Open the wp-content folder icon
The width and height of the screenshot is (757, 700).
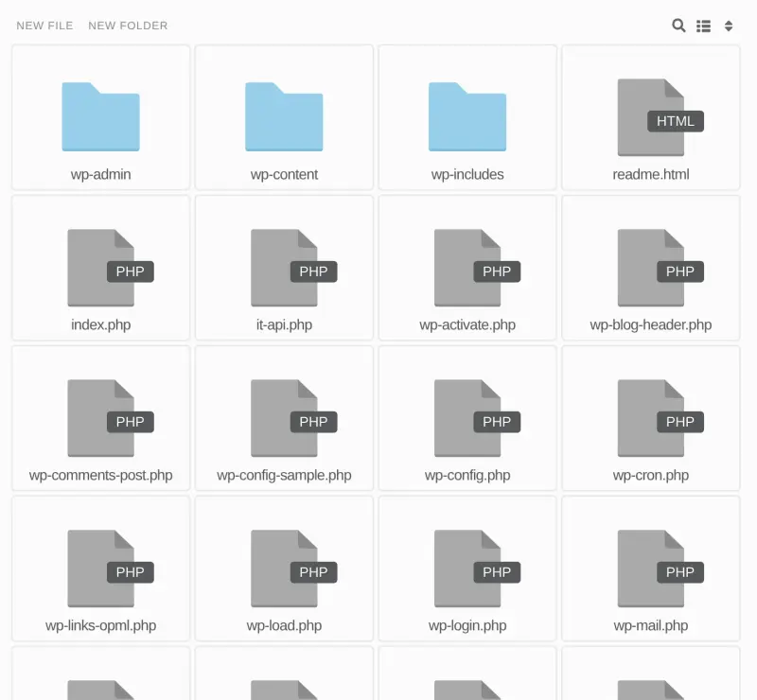pyautogui.click(x=284, y=117)
